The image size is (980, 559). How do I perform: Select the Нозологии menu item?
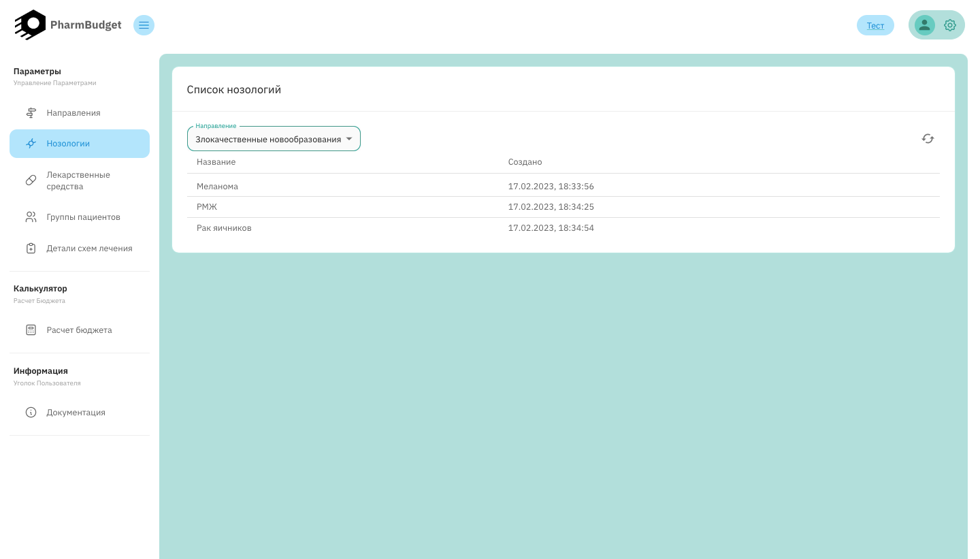click(80, 144)
